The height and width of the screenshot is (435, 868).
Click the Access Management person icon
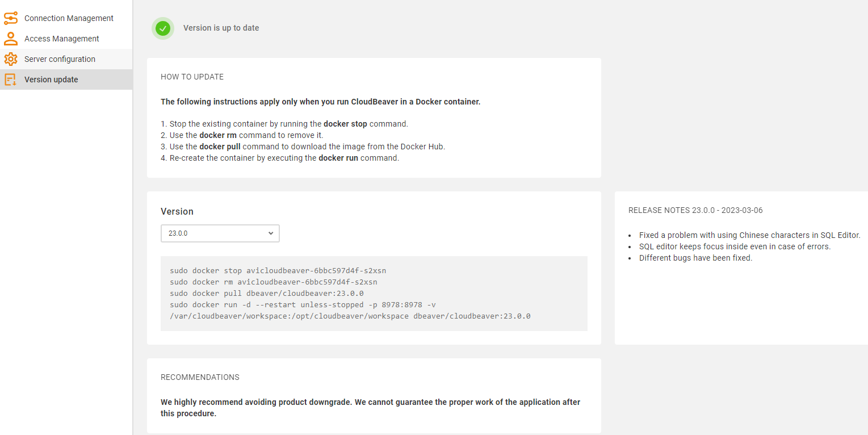11,39
